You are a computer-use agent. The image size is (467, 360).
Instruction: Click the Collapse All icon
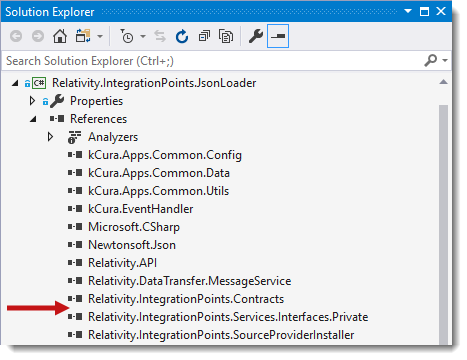click(204, 36)
